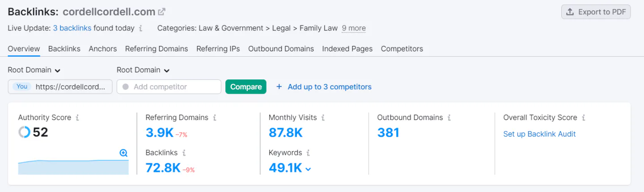Click info icon beside Authority Score
644x192 pixels.
pyautogui.click(x=77, y=118)
